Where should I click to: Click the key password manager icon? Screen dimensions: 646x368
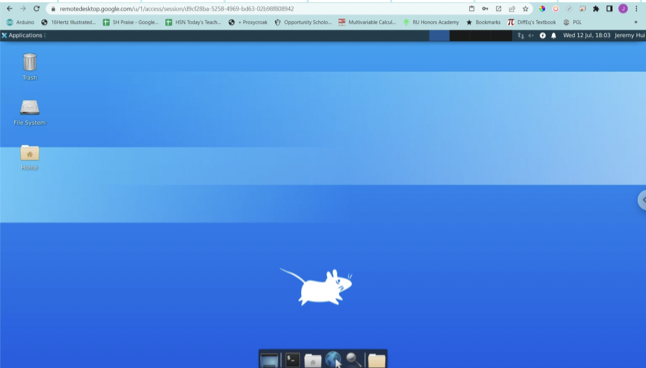click(x=485, y=9)
